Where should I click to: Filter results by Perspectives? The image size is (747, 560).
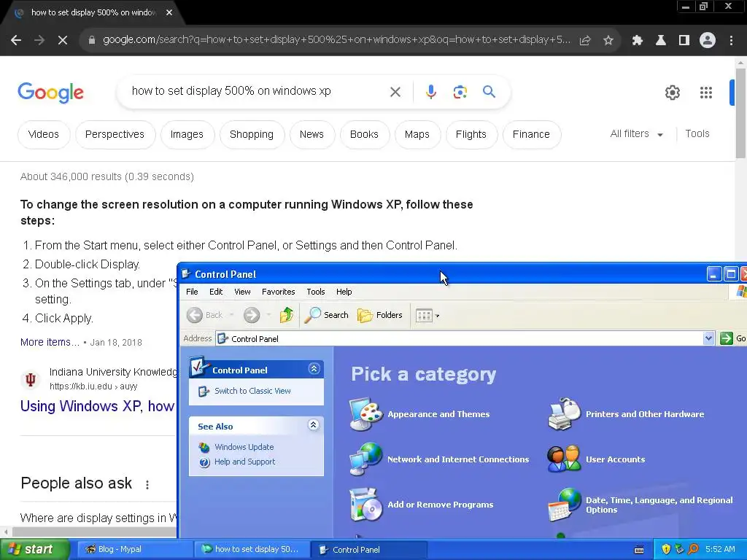tap(115, 134)
